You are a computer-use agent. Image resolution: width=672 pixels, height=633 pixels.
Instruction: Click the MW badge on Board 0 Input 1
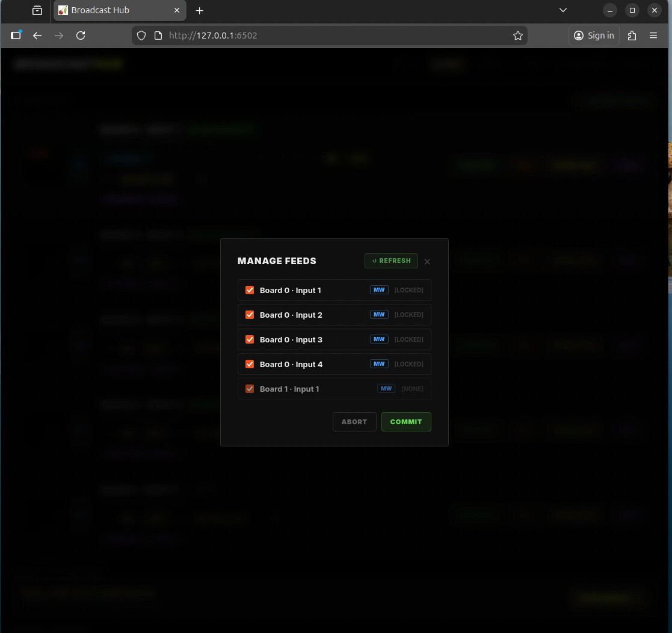click(379, 290)
